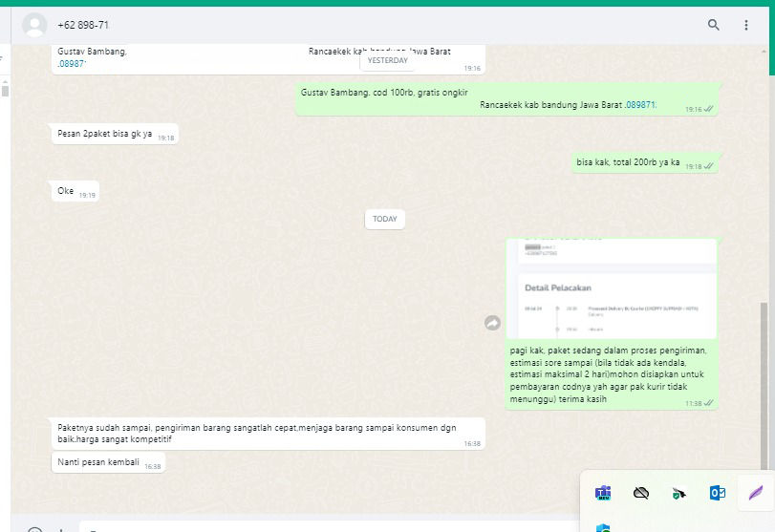Open the chat options three-dot menu

(x=745, y=25)
